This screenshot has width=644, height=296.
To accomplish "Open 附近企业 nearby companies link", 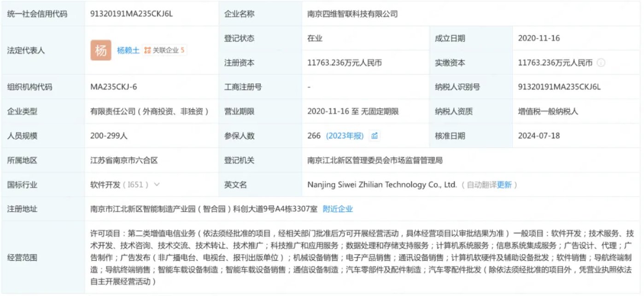I will (338, 209).
